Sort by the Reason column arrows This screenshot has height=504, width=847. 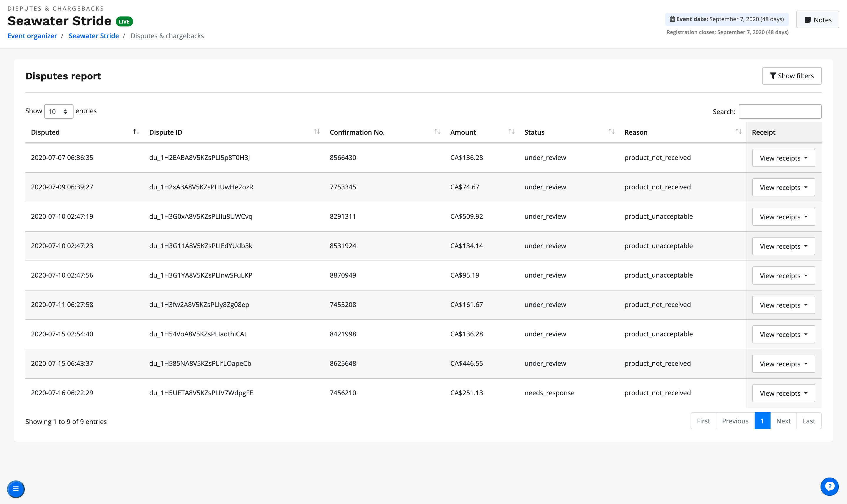(738, 132)
